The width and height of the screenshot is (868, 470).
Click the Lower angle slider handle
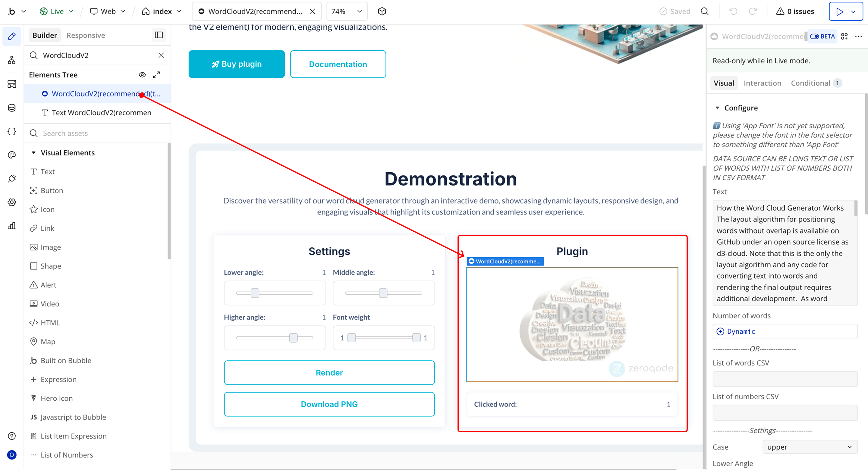(x=255, y=293)
